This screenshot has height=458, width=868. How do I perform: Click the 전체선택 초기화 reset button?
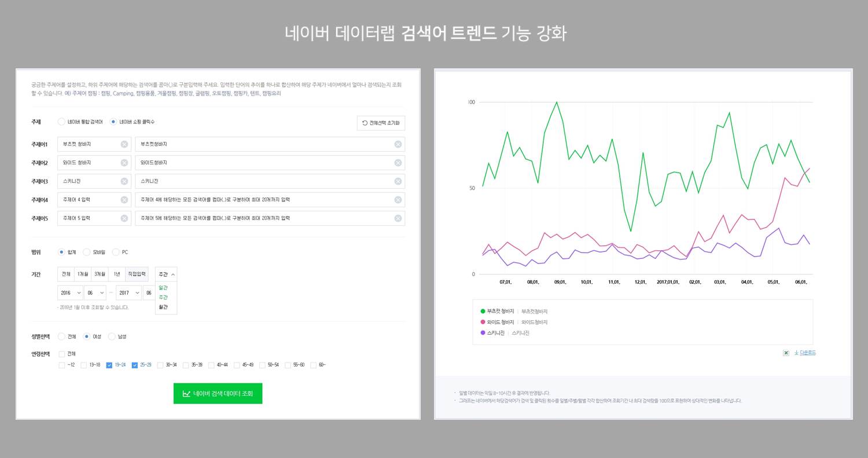point(381,123)
